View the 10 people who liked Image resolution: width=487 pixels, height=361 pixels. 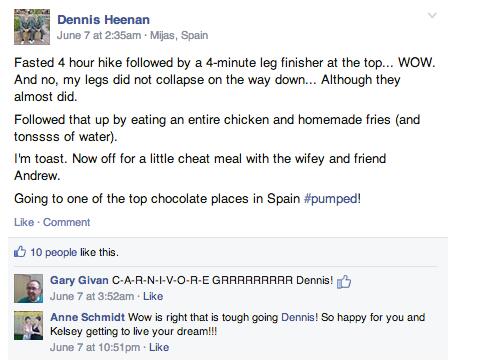point(54,252)
